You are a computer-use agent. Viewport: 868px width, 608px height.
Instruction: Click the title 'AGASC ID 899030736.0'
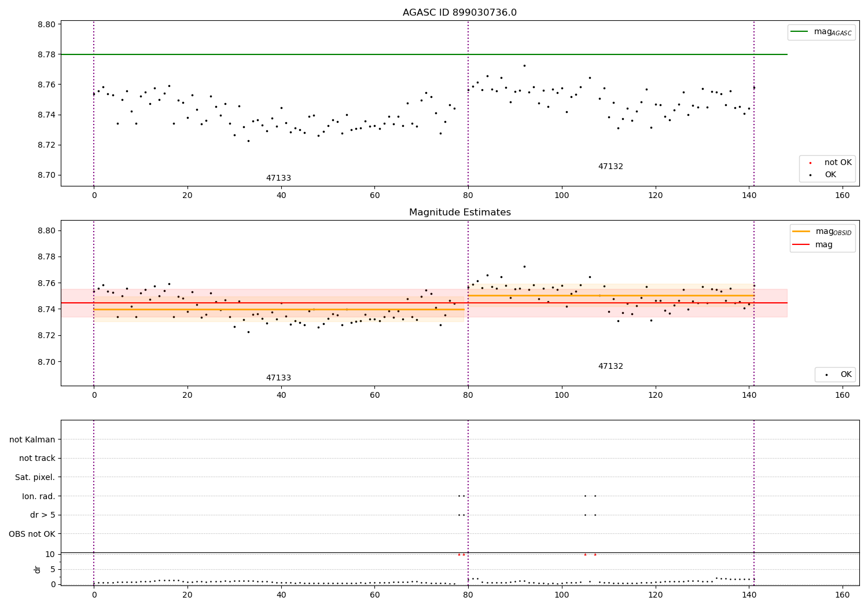pyautogui.click(x=459, y=13)
